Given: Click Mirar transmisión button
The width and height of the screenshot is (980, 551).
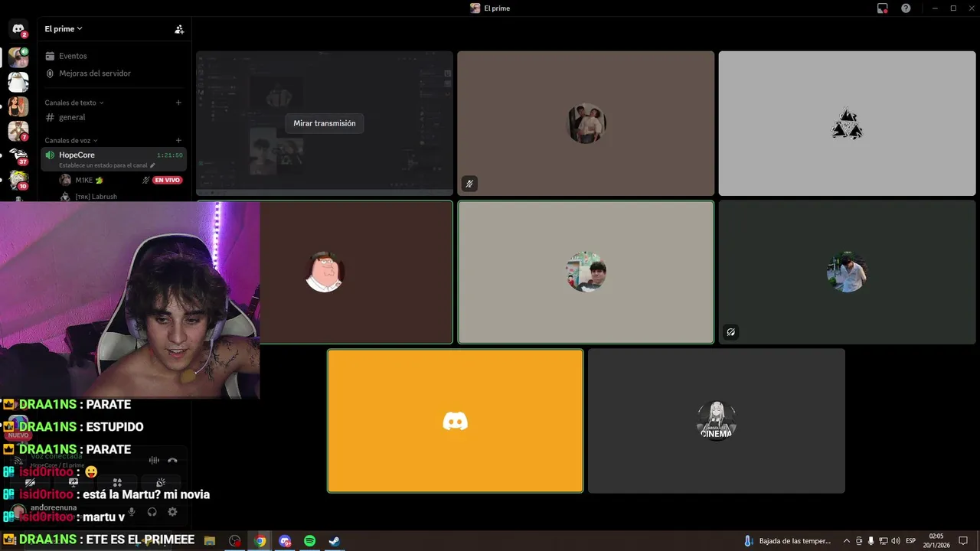Looking at the screenshot, I should pos(325,123).
